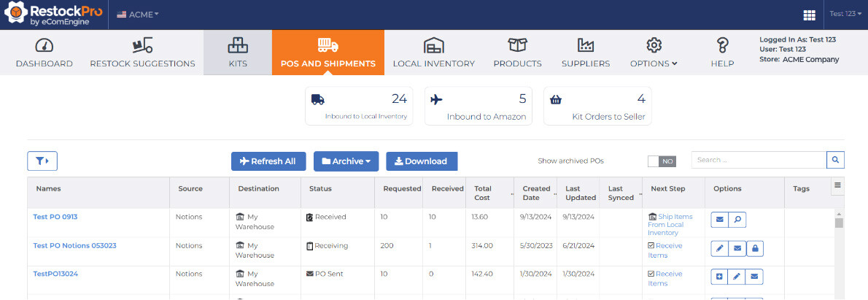Go to the Restock Suggestions tab
Viewport: 868px width, 300px height.
pyautogui.click(x=142, y=53)
